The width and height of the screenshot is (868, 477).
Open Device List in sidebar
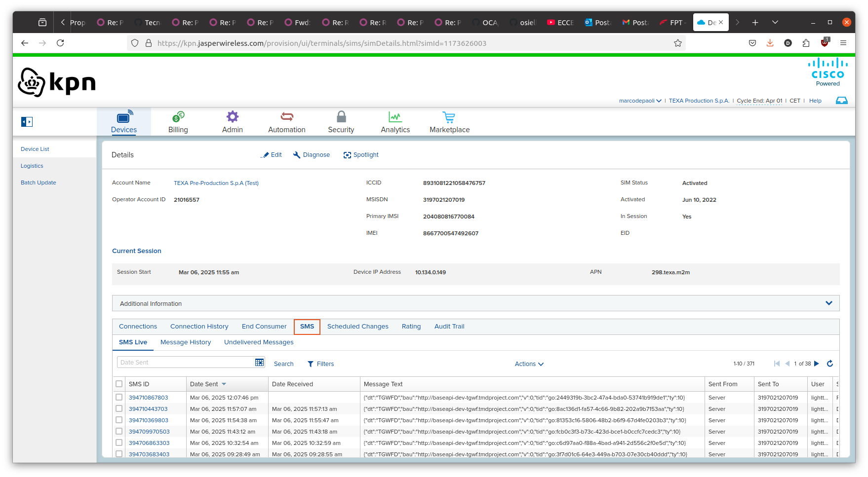pos(35,149)
